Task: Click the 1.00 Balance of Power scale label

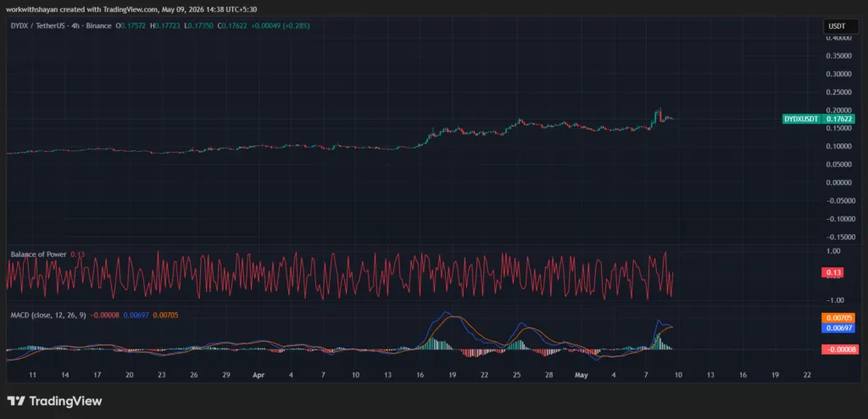Action: (834, 251)
